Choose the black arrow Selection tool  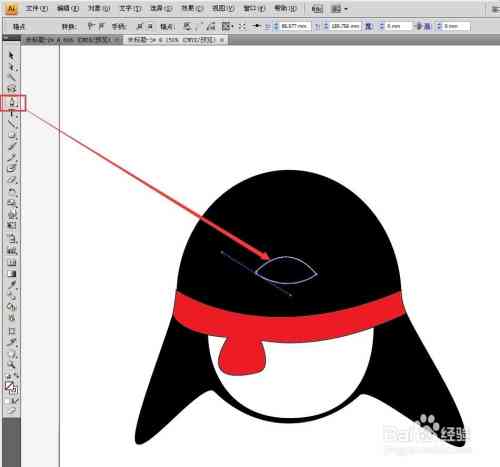[x=11, y=55]
